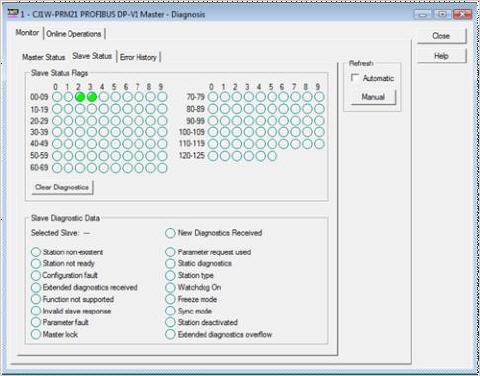
Task: Click the application icon in title bar
Action: (13, 14)
